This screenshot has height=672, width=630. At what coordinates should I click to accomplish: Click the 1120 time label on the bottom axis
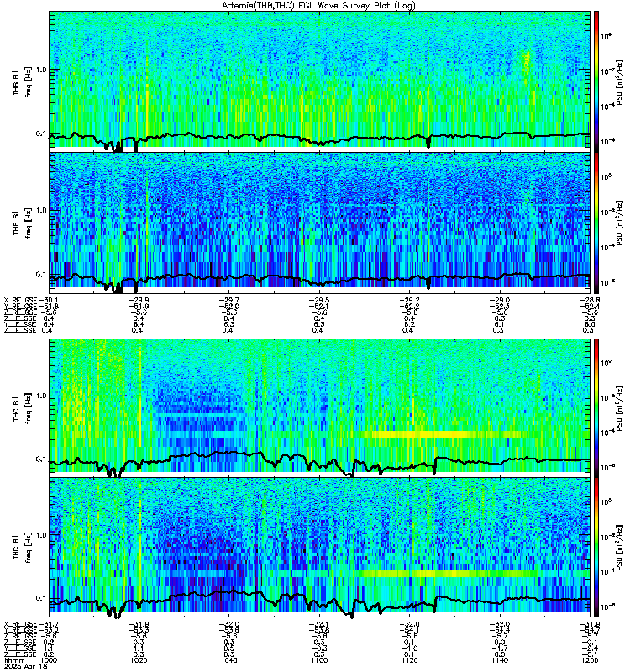[x=409, y=660]
